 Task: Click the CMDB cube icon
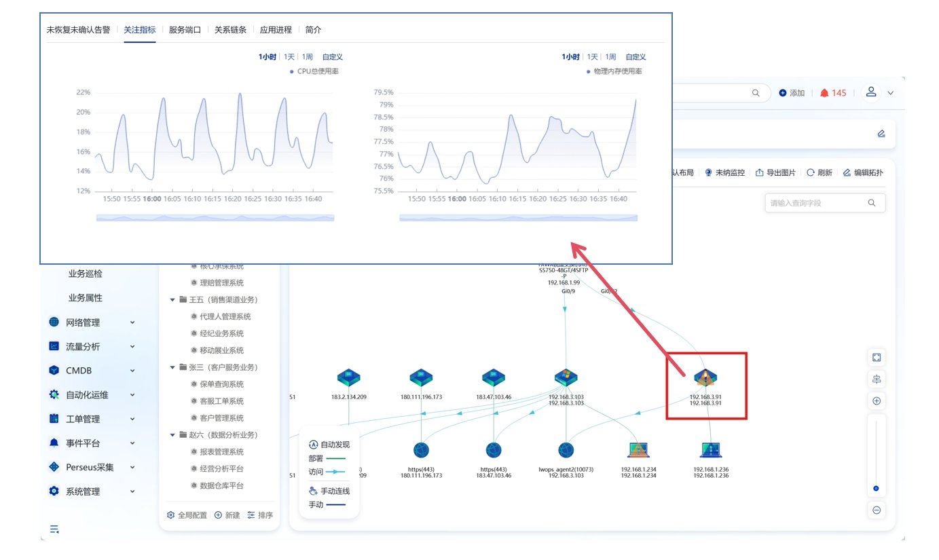tap(54, 371)
